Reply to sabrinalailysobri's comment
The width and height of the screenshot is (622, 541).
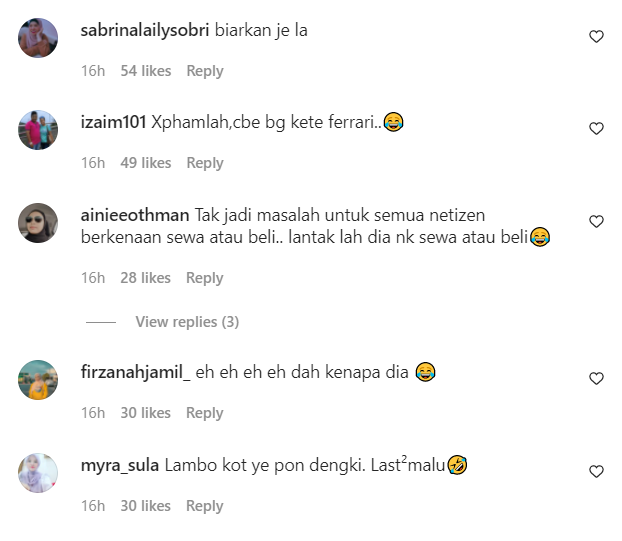click(x=205, y=71)
